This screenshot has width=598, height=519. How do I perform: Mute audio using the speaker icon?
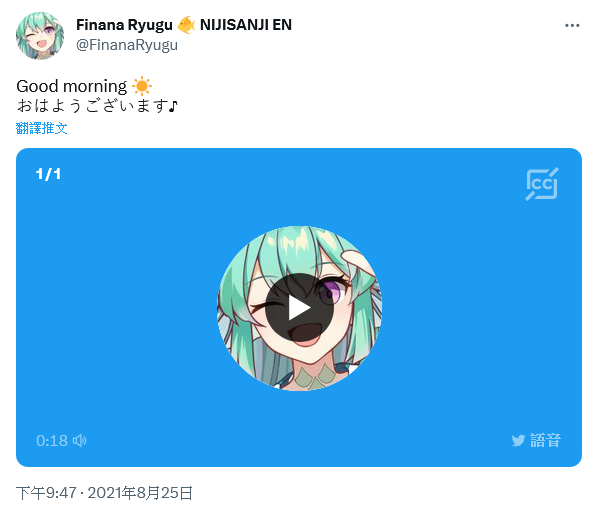click(x=80, y=440)
